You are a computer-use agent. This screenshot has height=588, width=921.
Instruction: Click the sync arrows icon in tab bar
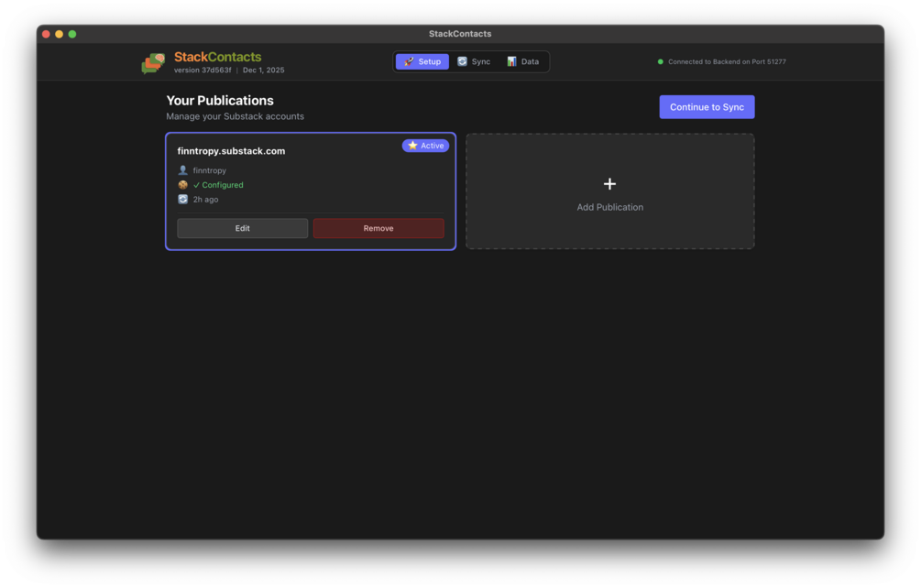(462, 61)
